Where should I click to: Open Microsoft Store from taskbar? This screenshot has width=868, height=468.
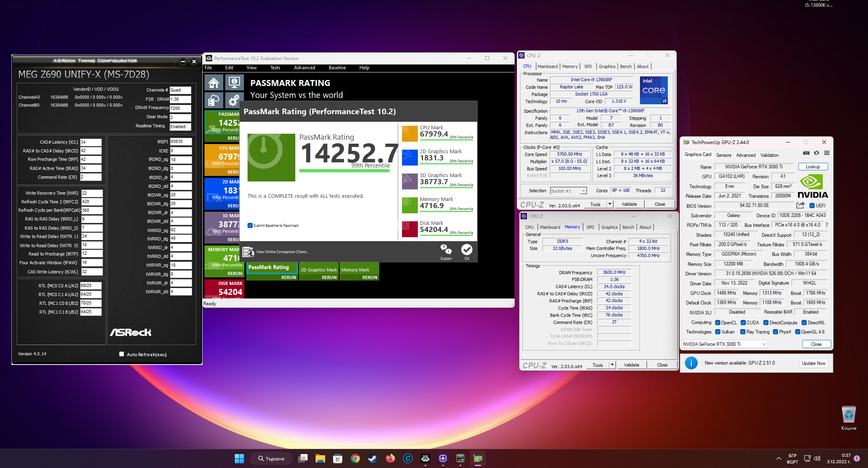coord(338,458)
